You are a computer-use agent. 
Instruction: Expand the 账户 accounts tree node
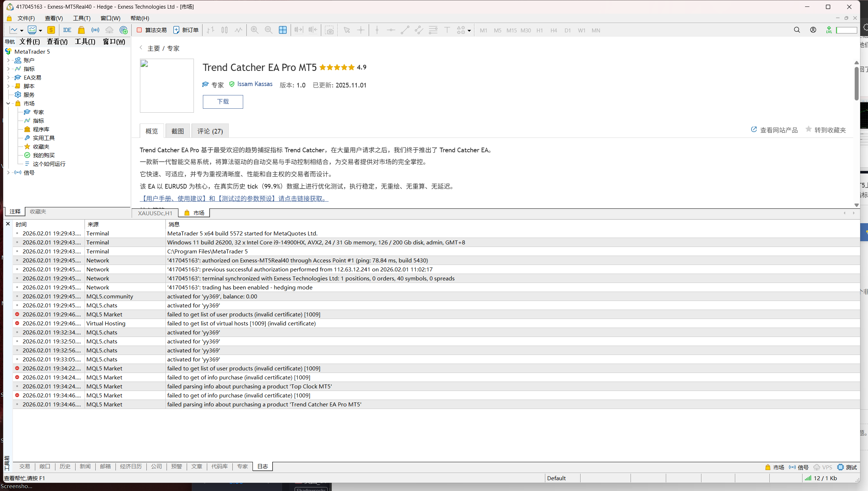tap(8, 60)
